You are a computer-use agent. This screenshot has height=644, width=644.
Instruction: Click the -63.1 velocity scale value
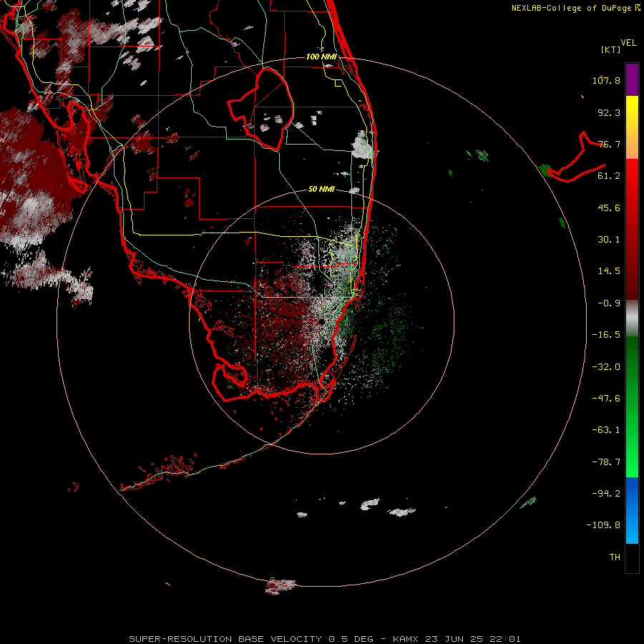point(606,430)
